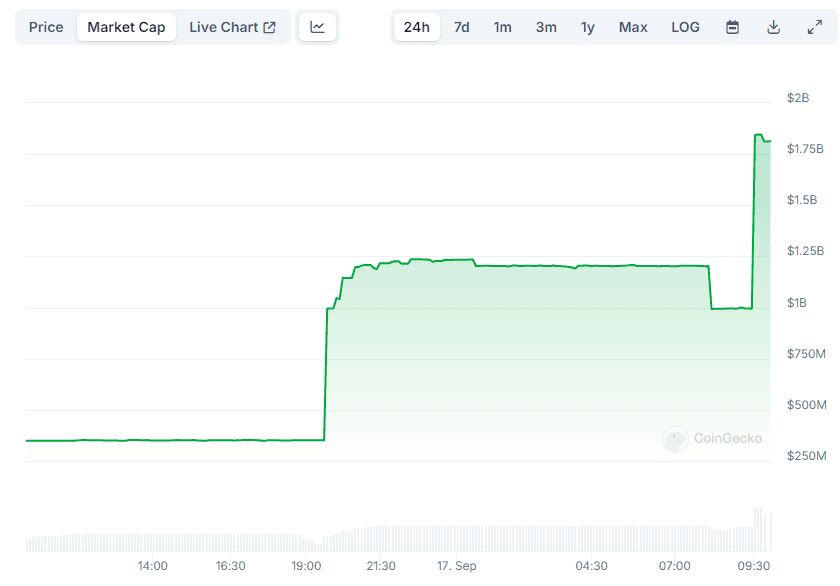This screenshot has width=840, height=586.
Task: Choose the 1m time range
Action: pyautogui.click(x=502, y=27)
